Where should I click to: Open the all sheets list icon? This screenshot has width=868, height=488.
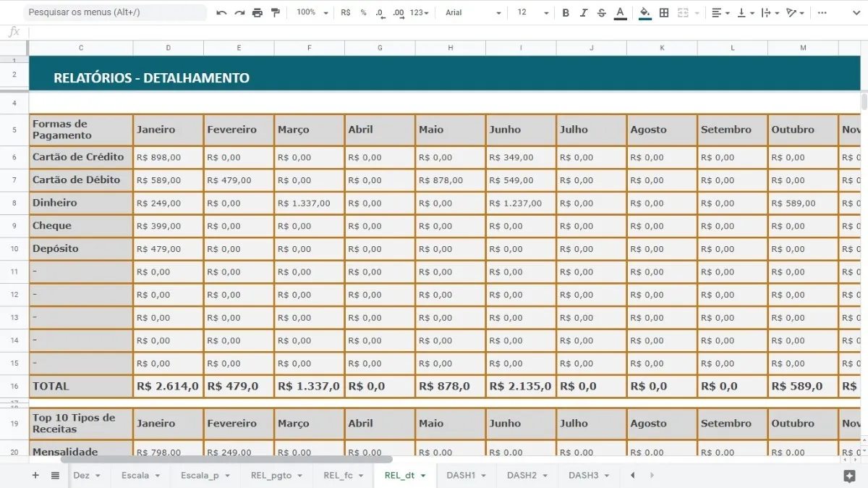click(x=55, y=476)
